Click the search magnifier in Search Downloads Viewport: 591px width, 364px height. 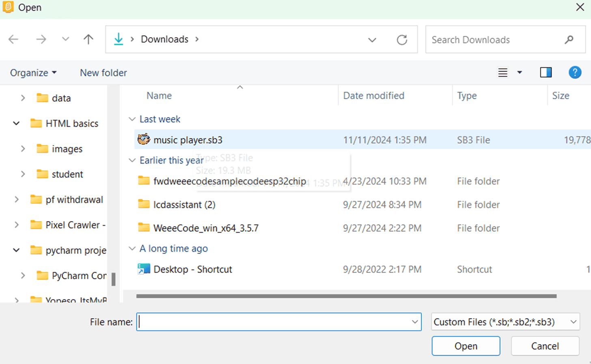coord(569,39)
